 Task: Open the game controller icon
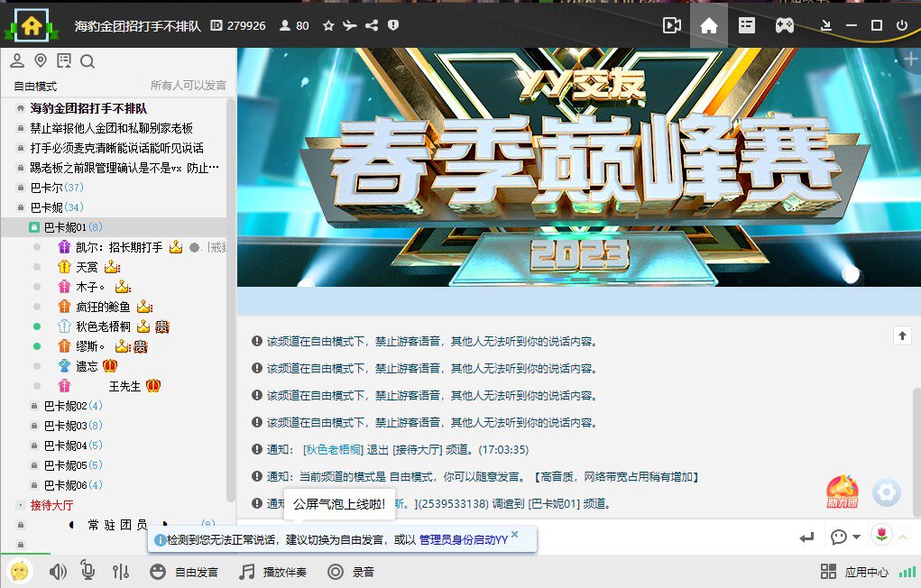click(x=784, y=25)
